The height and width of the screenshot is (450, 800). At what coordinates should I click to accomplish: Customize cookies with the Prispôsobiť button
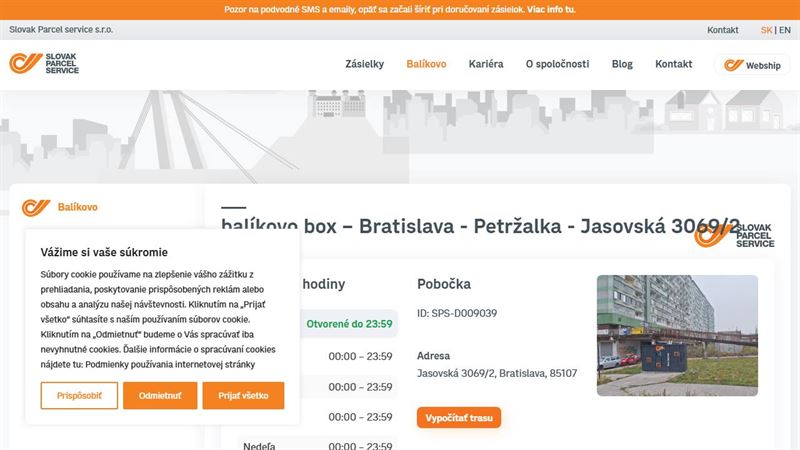click(79, 395)
